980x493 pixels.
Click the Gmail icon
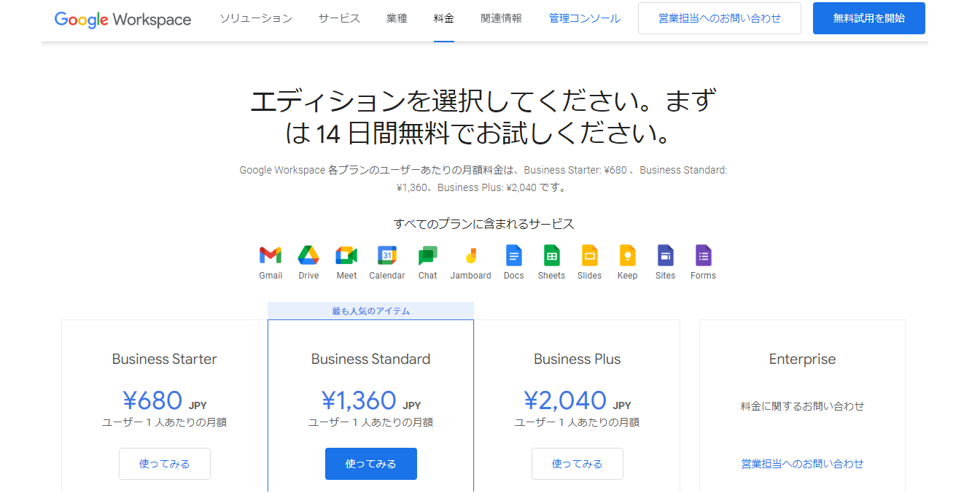point(271,255)
